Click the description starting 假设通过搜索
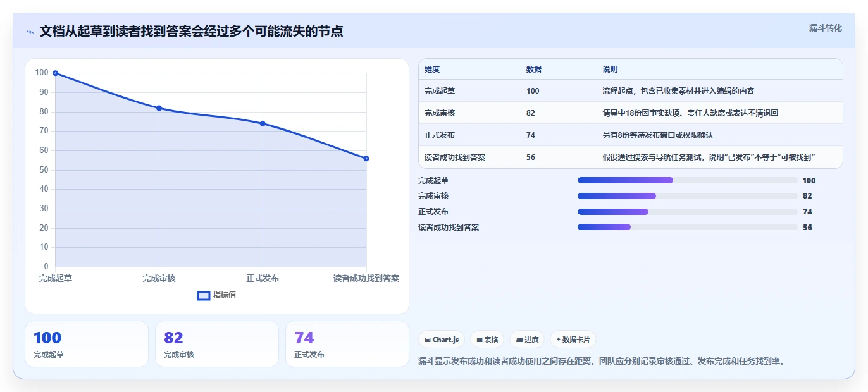 click(709, 157)
